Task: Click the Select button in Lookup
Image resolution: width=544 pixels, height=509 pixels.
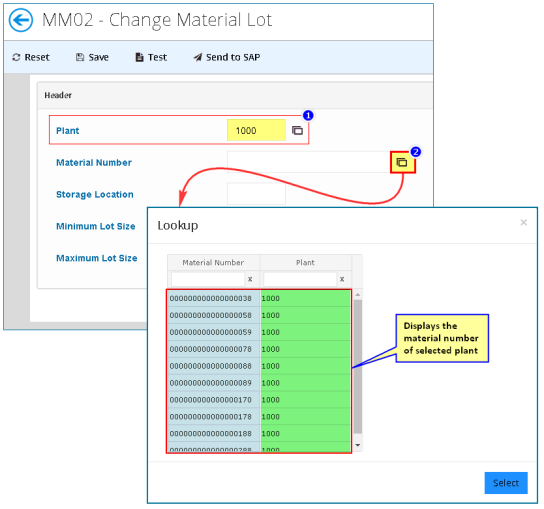Action: pos(506,483)
